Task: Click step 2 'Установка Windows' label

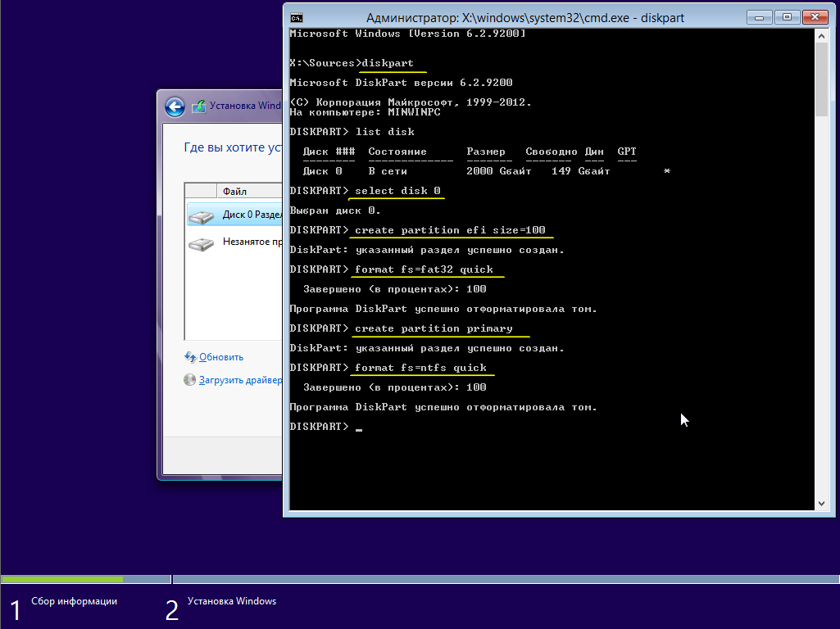Action: pos(232,601)
